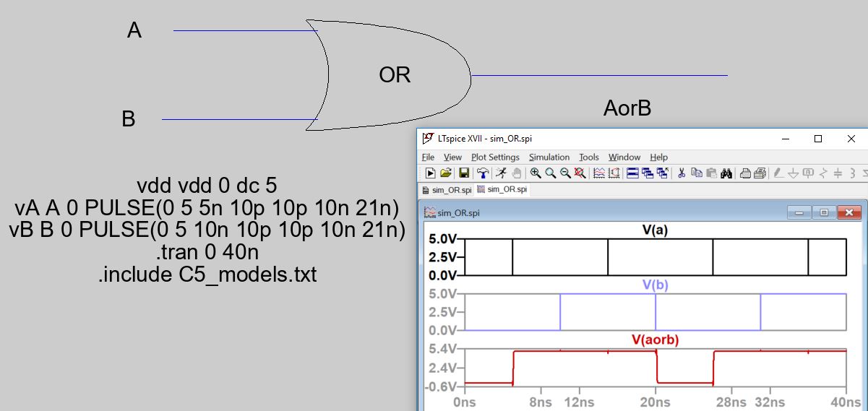
Task: Click the Open file folder icon
Action: [446, 173]
